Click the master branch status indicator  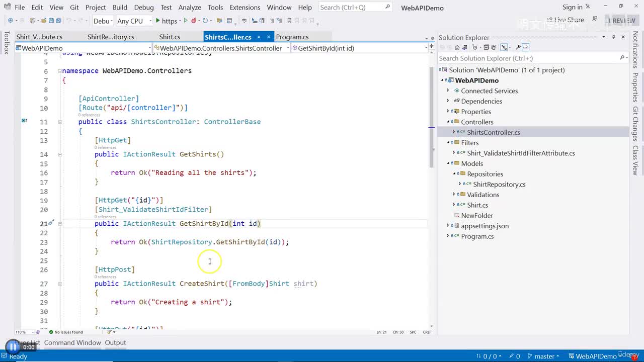click(543, 356)
